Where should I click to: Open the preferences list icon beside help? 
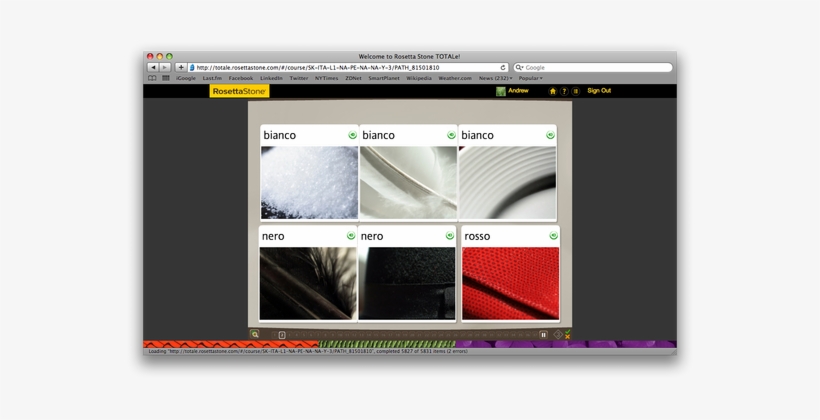coord(575,91)
